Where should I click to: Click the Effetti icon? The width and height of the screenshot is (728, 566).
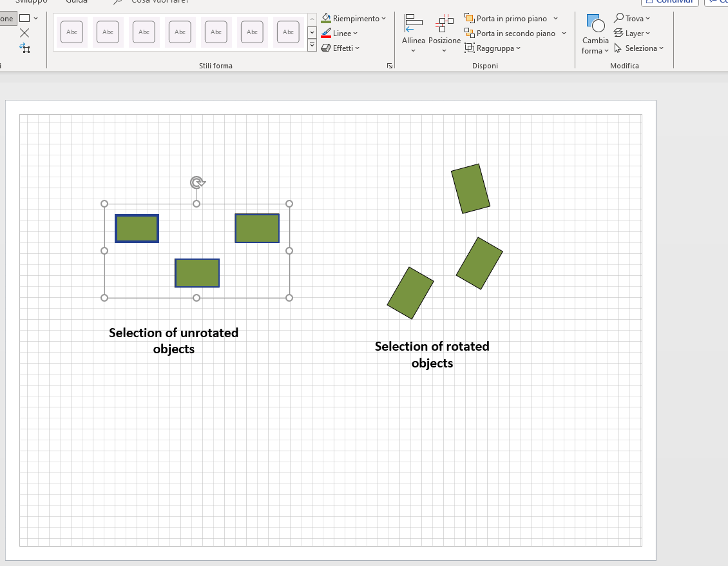point(326,48)
